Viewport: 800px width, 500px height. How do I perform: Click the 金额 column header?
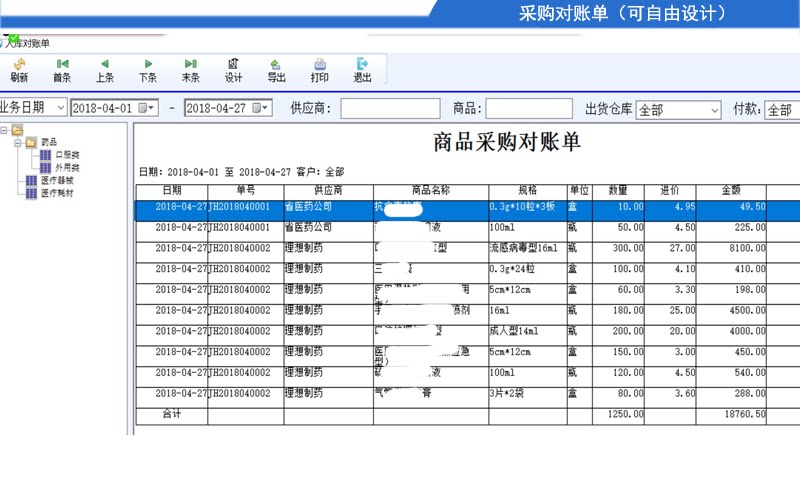(731, 191)
